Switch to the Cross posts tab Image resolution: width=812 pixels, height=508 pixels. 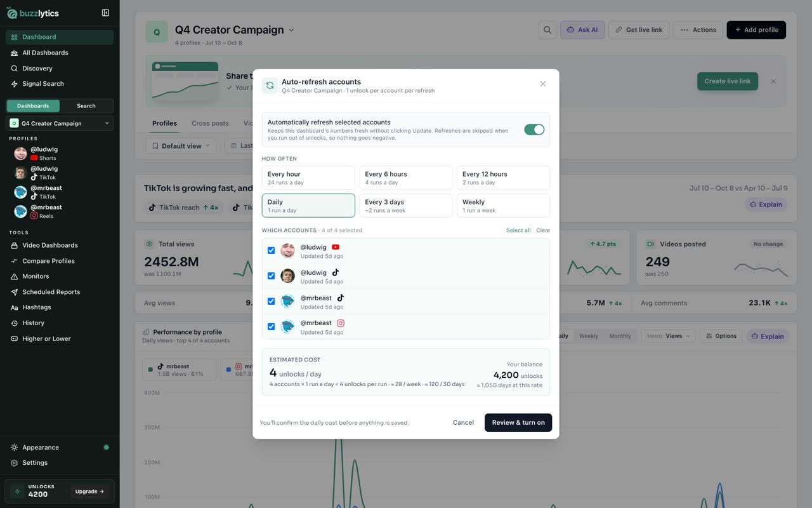pos(210,123)
